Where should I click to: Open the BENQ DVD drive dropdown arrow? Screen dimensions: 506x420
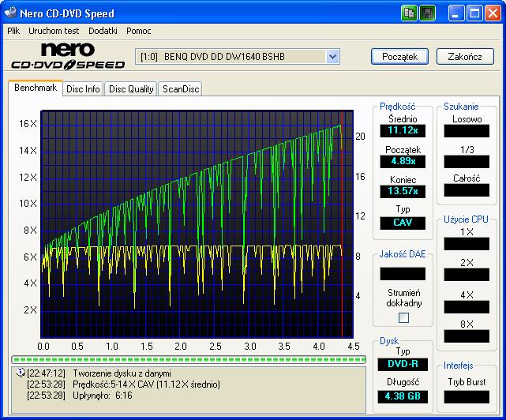coord(332,57)
